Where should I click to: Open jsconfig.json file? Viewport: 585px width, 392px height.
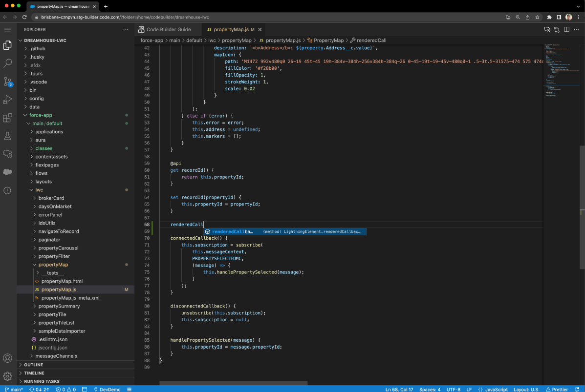(76, 348)
